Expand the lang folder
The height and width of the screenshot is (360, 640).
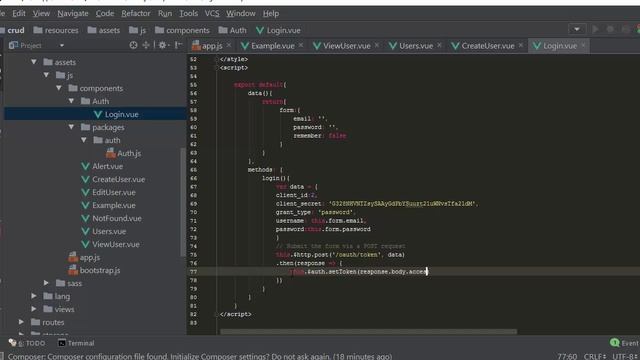click(34, 296)
